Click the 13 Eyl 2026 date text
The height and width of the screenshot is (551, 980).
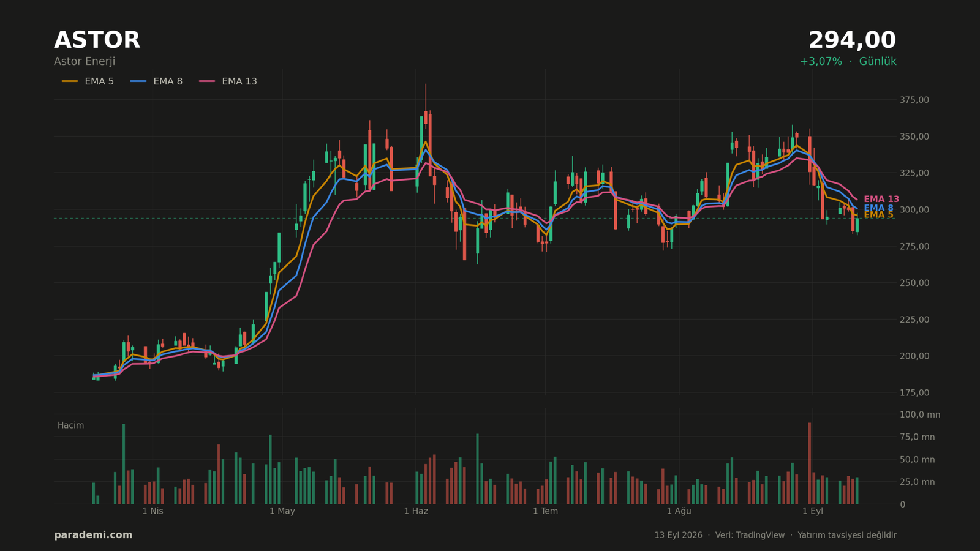pos(678,535)
